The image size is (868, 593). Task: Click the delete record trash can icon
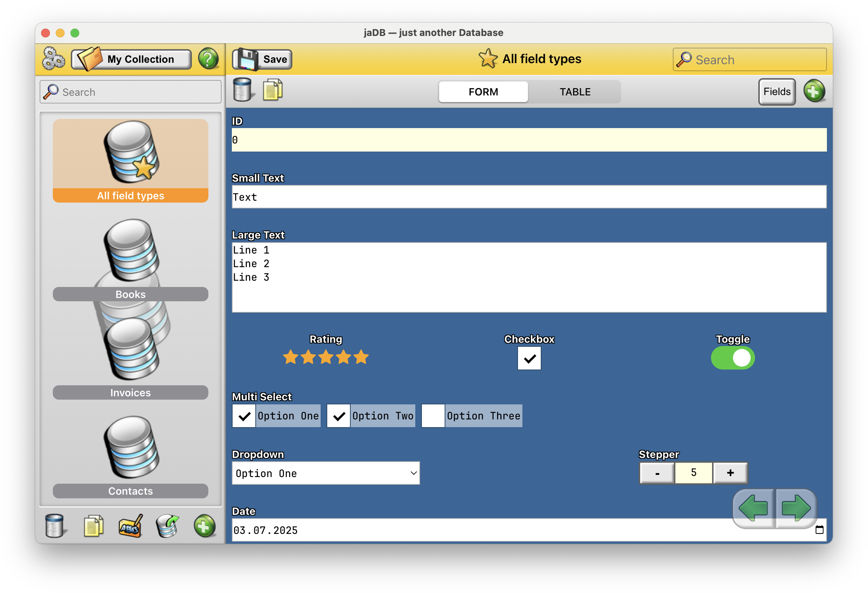(242, 90)
